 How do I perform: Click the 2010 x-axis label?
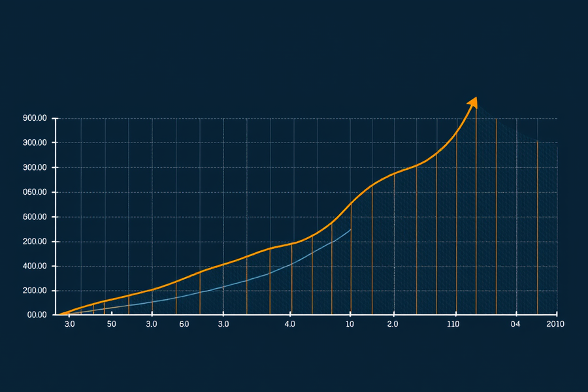coord(555,324)
